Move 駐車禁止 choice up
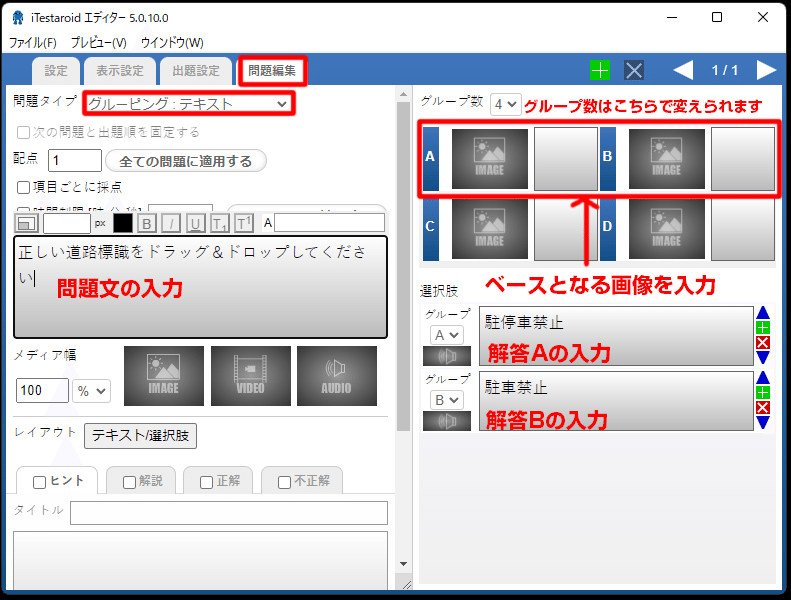 (x=763, y=377)
